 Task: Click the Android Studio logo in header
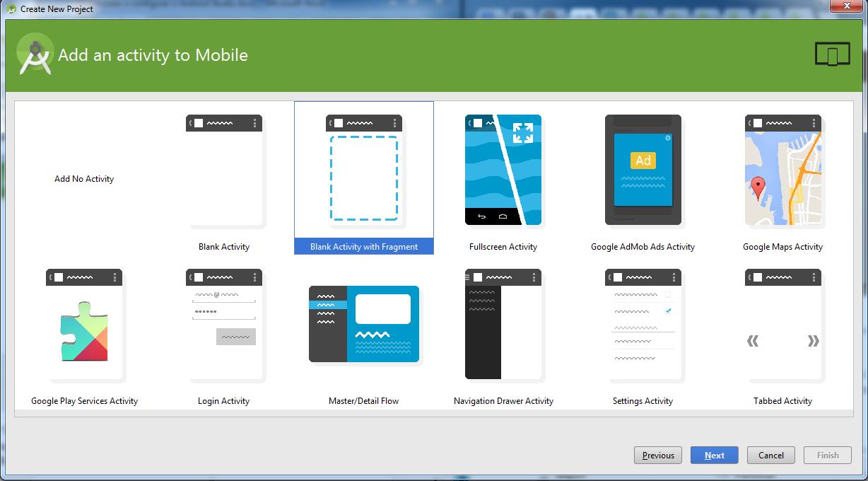[35, 54]
